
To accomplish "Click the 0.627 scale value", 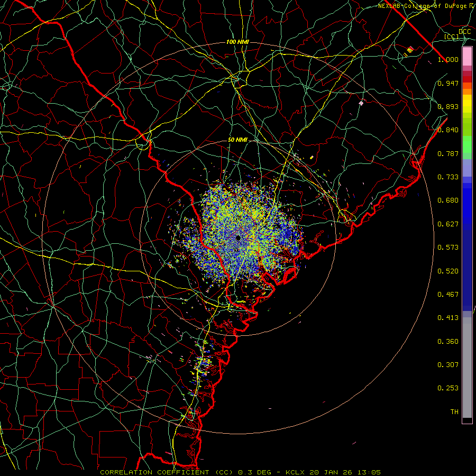I will coord(448,224).
